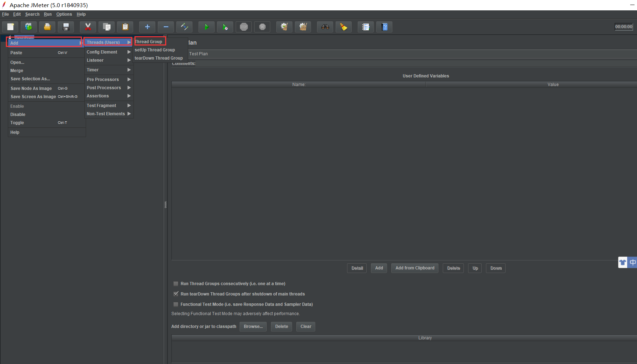The image size is (637, 364).
Task: Expand Pre Processors submenu
Action: tap(109, 80)
